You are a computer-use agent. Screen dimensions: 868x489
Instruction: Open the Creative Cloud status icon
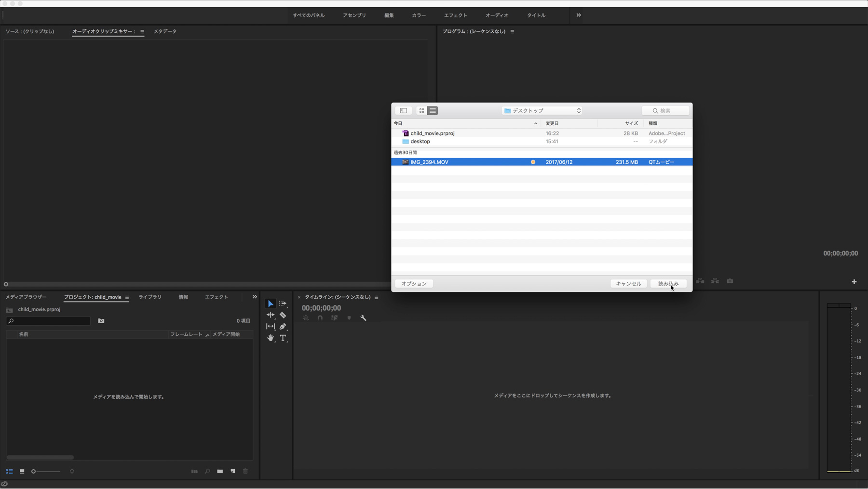pos(4,484)
